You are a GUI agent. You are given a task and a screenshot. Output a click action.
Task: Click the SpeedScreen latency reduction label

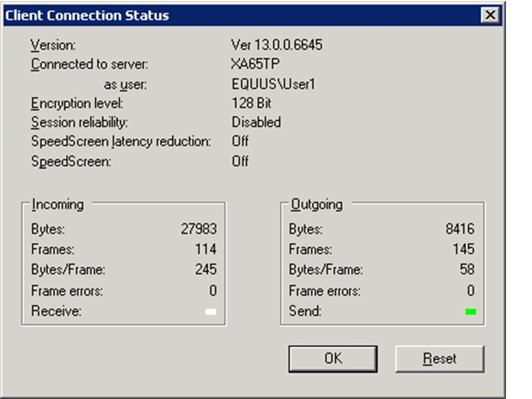click(x=121, y=142)
